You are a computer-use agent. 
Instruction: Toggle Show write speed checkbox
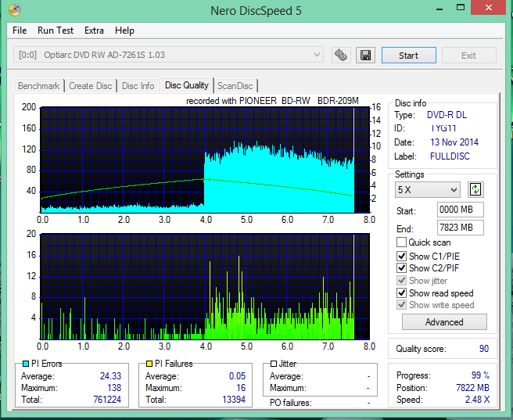(x=401, y=305)
